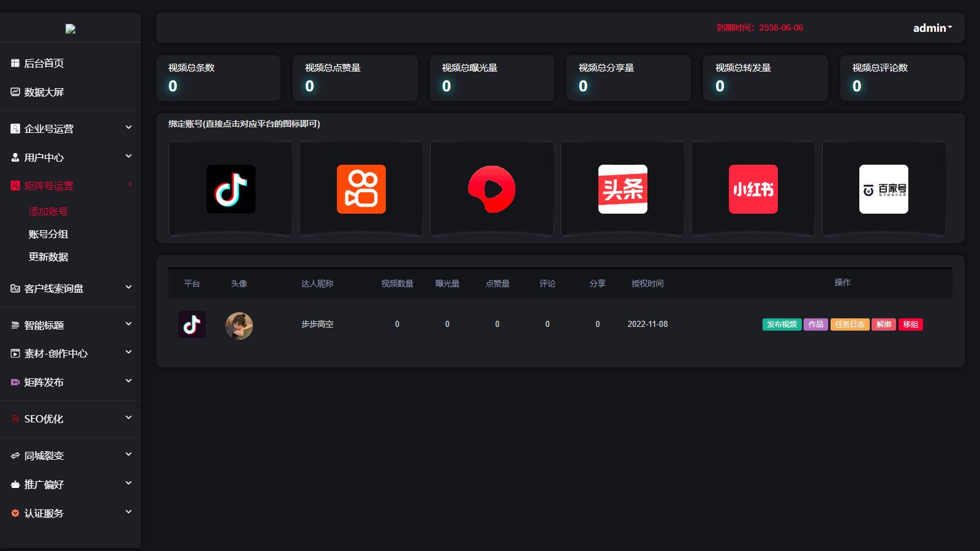Expand the 推广偏好 chevron

(129, 483)
